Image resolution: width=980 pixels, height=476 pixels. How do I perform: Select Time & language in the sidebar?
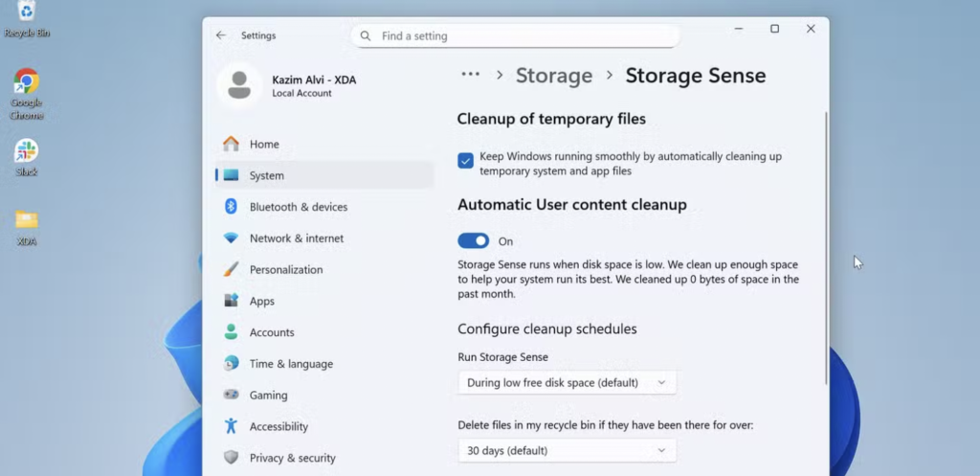(x=291, y=364)
